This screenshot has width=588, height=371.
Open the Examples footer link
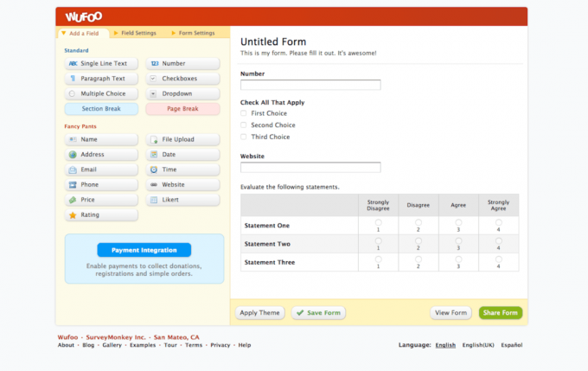click(x=143, y=345)
